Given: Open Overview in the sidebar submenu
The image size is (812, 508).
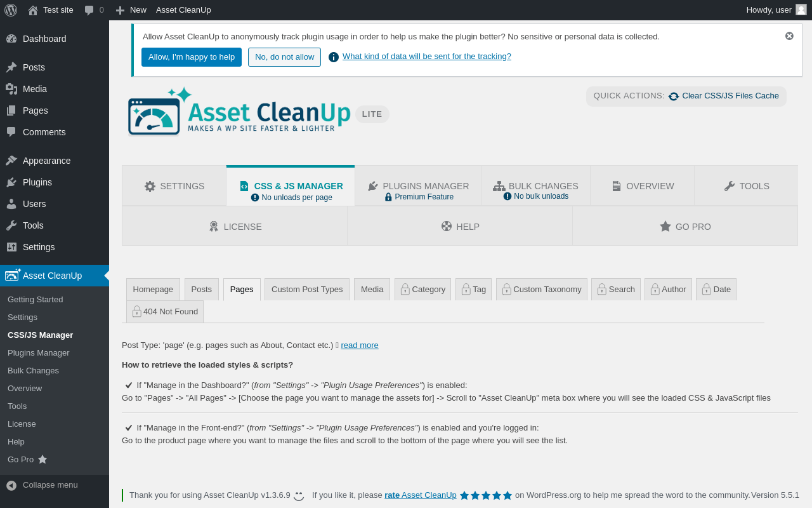Looking at the screenshot, I should pos(55,389).
